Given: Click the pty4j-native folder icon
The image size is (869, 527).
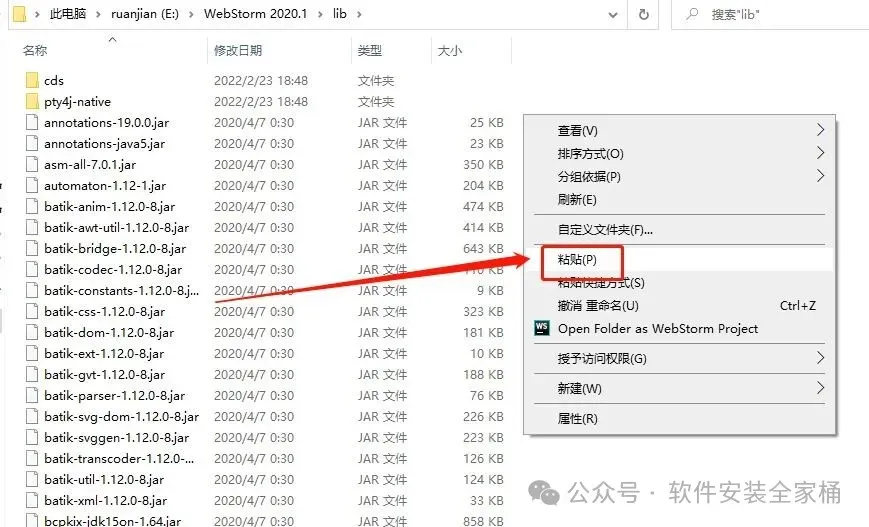Looking at the screenshot, I should pyautogui.click(x=32, y=101).
